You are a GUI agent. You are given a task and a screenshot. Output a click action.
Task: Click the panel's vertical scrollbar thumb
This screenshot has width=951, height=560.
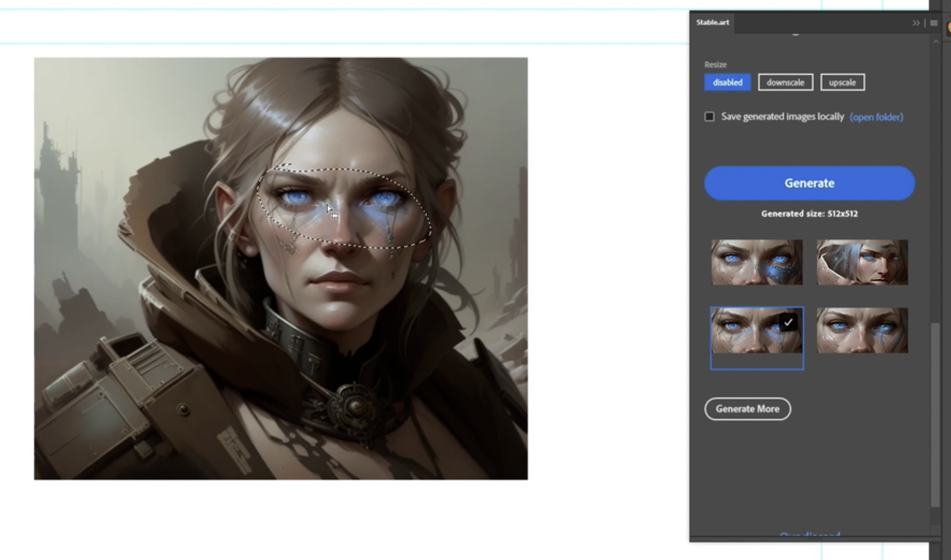935,414
